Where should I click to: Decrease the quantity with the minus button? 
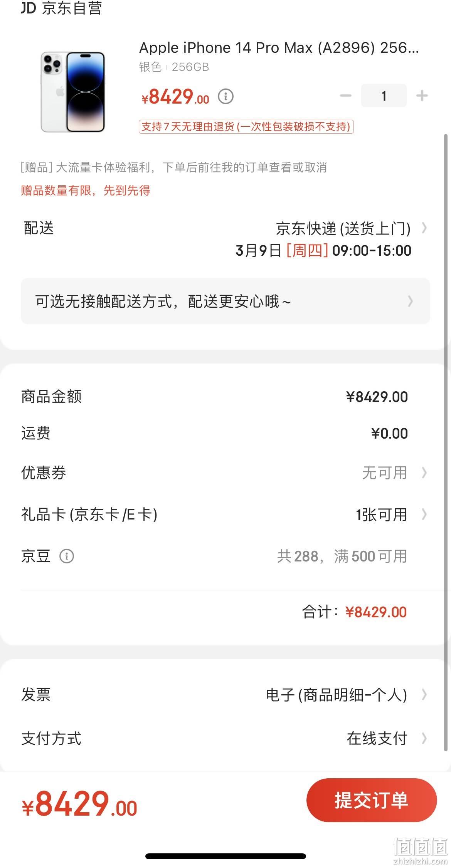[345, 96]
